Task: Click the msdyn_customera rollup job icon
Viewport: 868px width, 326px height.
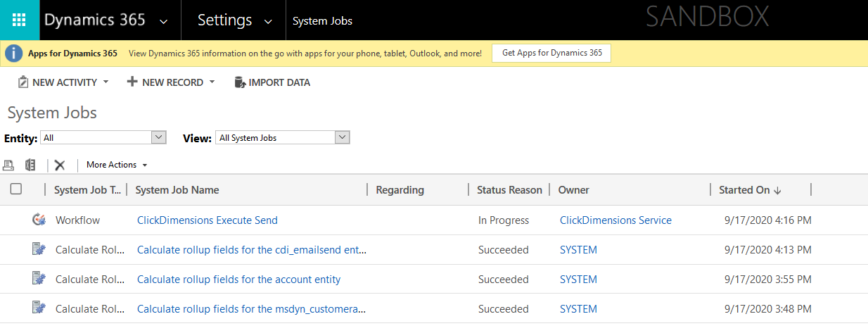Action: pos(39,308)
